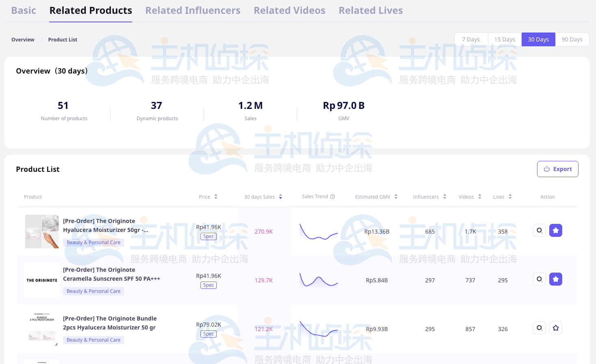Select the 7 Days time range
This screenshot has height=364, width=596.
click(471, 39)
